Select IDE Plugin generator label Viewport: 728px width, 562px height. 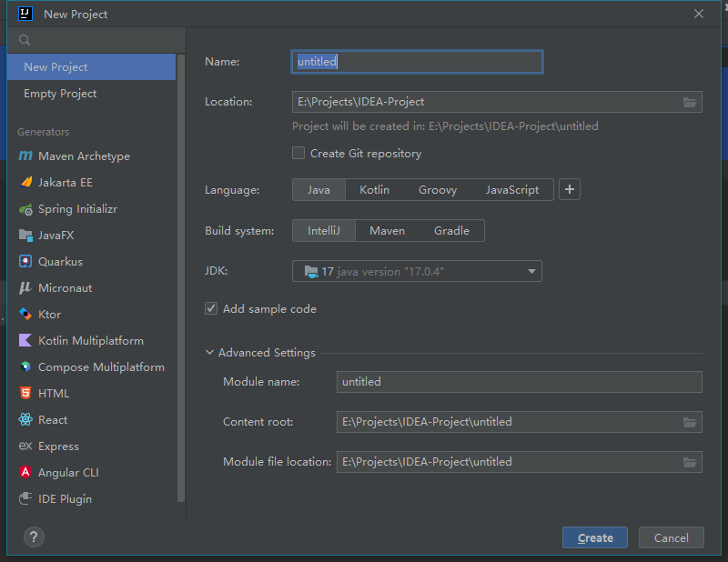click(65, 499)
